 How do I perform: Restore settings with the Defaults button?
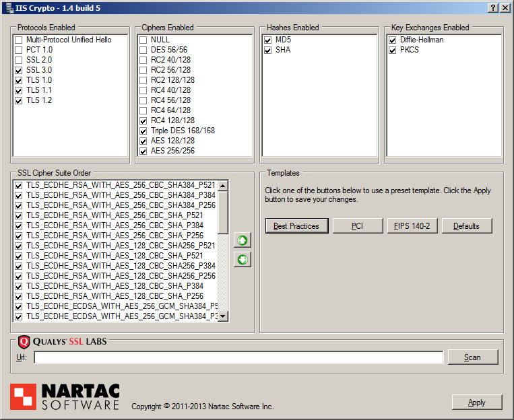tap(466, 226)
